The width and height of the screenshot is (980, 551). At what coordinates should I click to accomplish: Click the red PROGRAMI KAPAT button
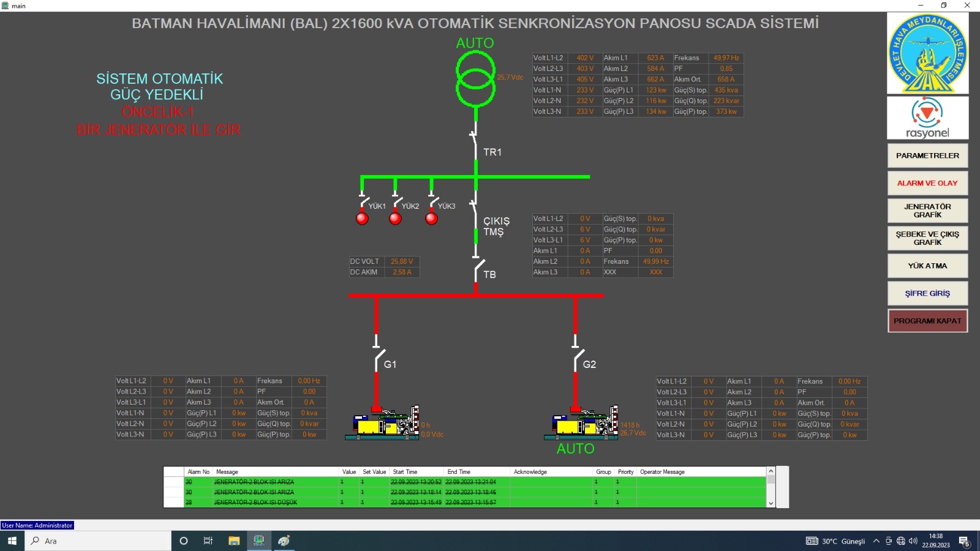(927, 321)
